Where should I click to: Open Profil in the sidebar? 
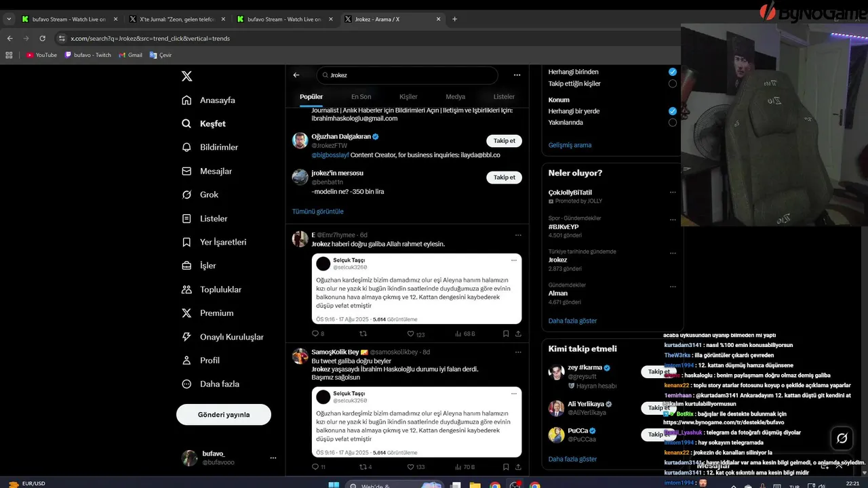[200, 361]
